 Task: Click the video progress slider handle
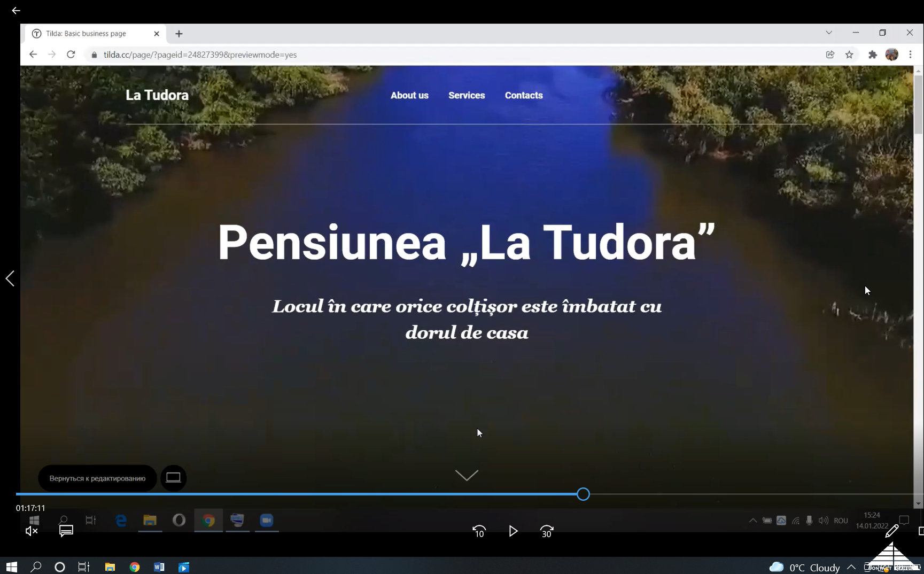(583, 494)
